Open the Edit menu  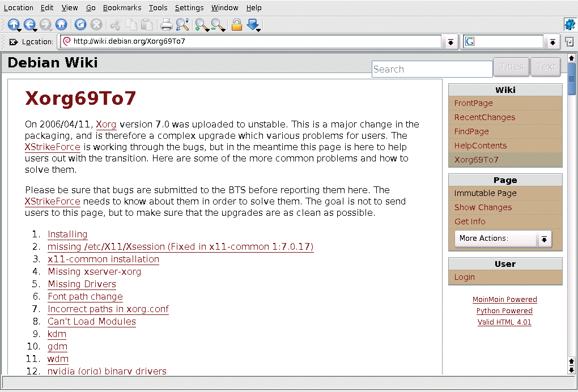point(47,8)
